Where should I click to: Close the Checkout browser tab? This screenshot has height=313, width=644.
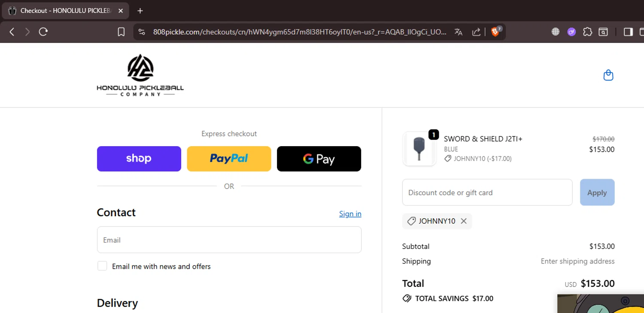(x=121, y=11)
